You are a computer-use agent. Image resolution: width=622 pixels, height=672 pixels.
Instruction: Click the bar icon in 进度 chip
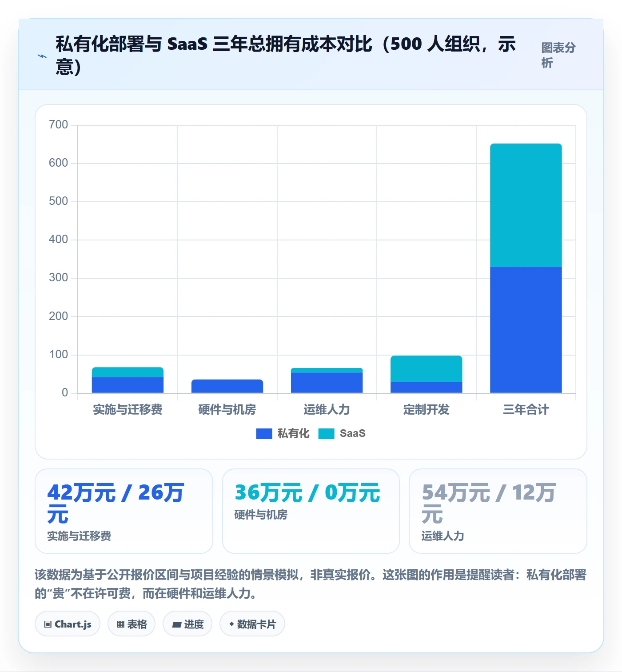[x=176, y=625]
